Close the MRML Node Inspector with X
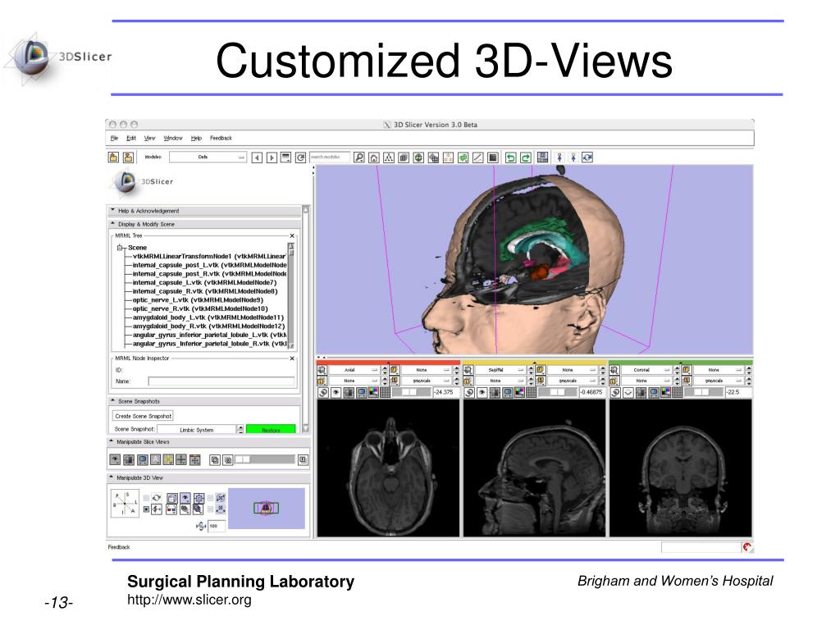The width and height of the screenshot is (840, 630). (x=292, y=358)
